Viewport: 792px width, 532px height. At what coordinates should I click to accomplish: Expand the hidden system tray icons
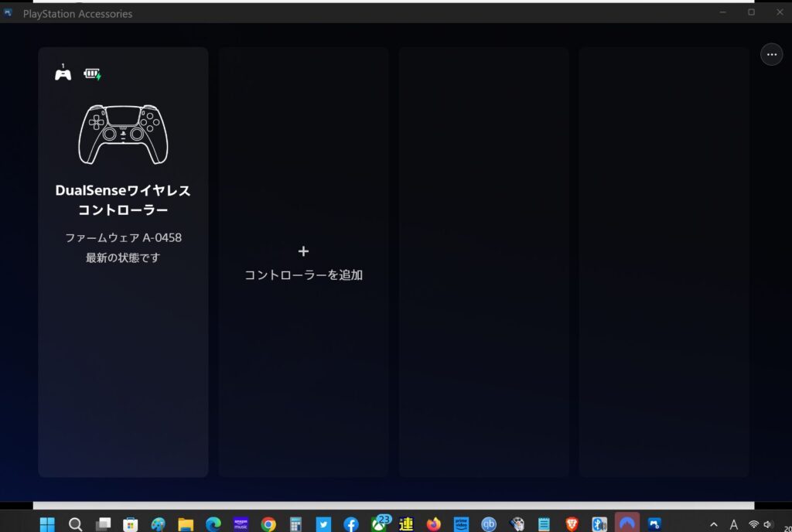[x=714, y=525]
